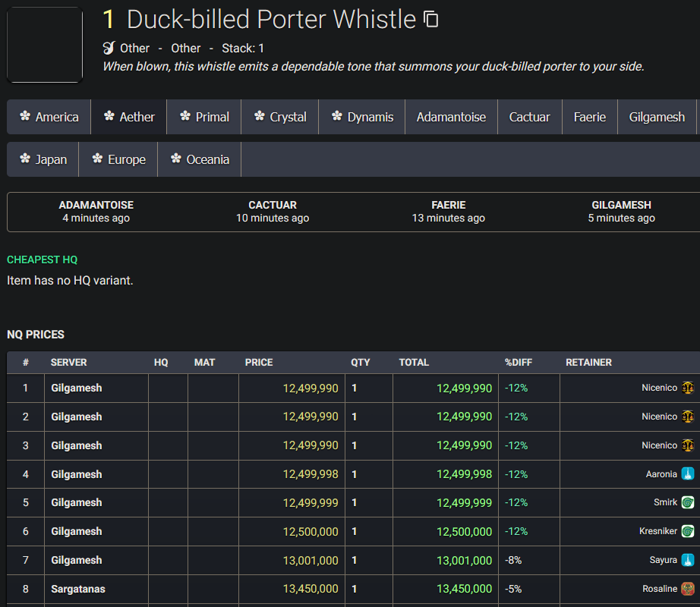Click the Sargatanas server in row 8
The height and width of the screenshot is (607, 700).
(78, 589)
